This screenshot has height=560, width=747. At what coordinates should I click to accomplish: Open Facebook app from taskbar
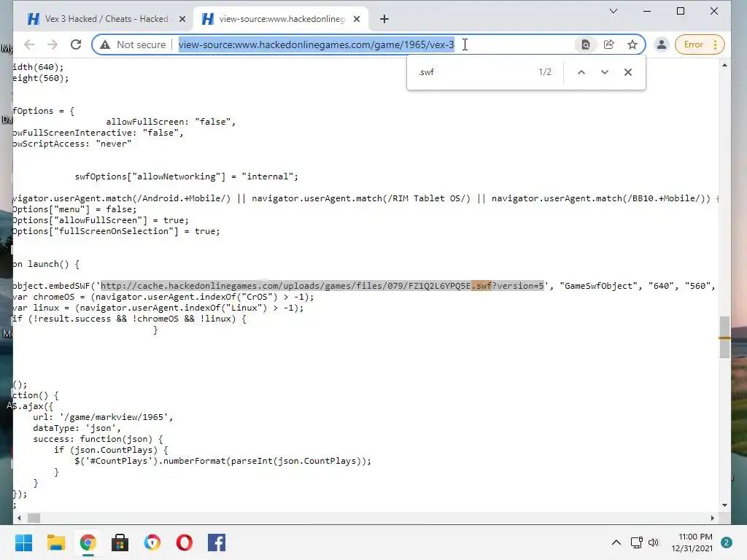point(216,542)
